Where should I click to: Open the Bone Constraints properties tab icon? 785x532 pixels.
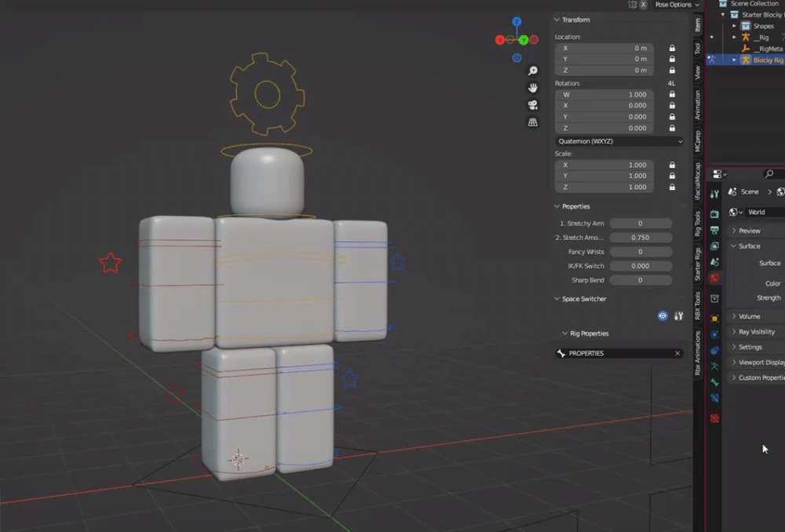coord(714,398)
